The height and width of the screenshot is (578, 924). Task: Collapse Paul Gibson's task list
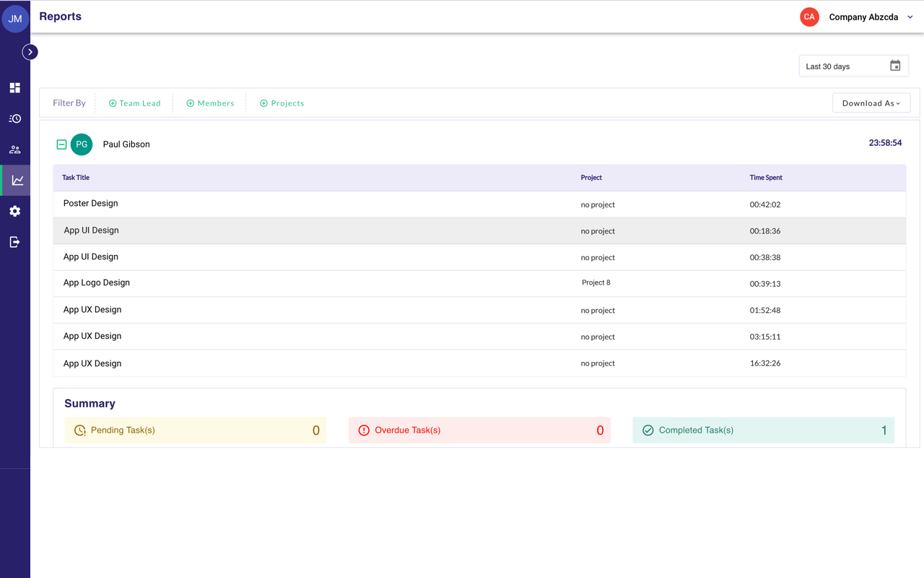click(61, 144)
